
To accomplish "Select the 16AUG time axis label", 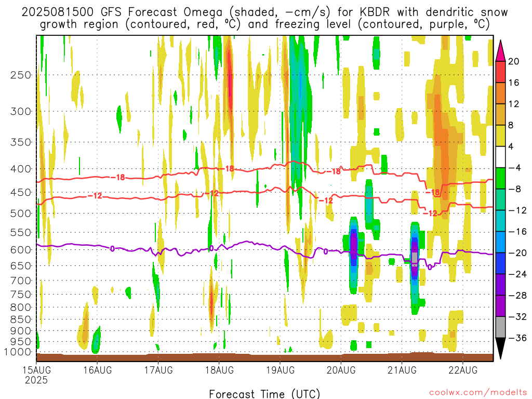I will click(x=97, y=370).
